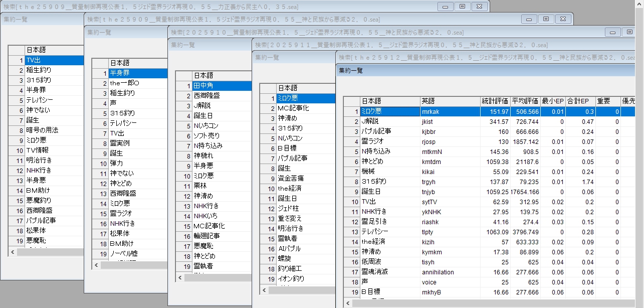Select 田中角 in the third window list

(x=222, y=86)
